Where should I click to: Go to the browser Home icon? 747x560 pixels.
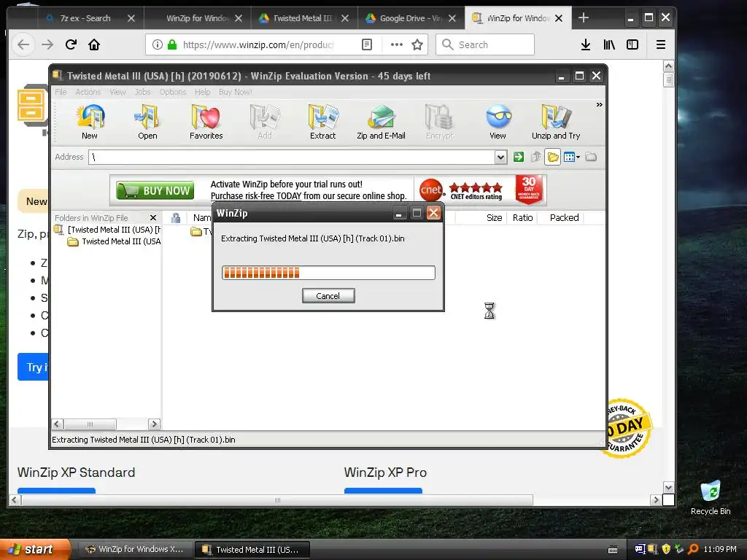coord(94,44)
